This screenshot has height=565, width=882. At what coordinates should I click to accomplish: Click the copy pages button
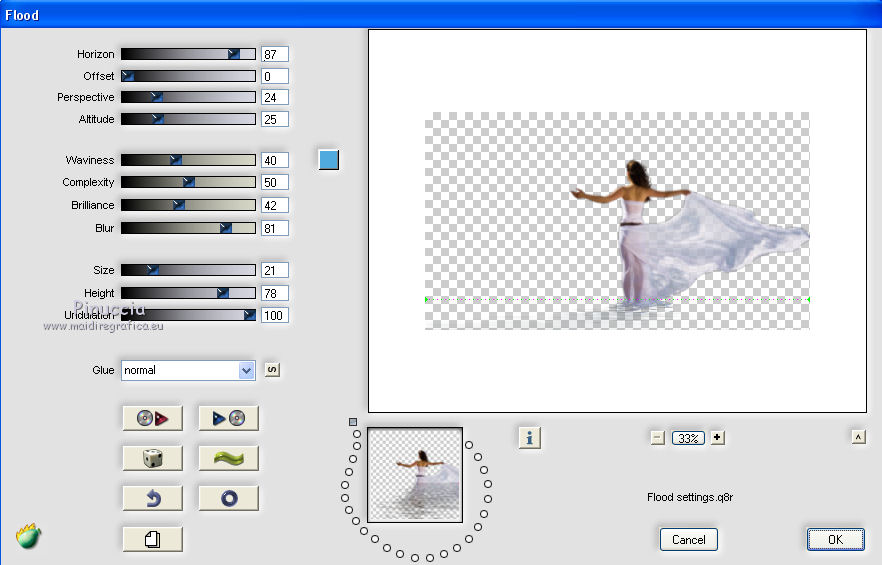[152, 539]
